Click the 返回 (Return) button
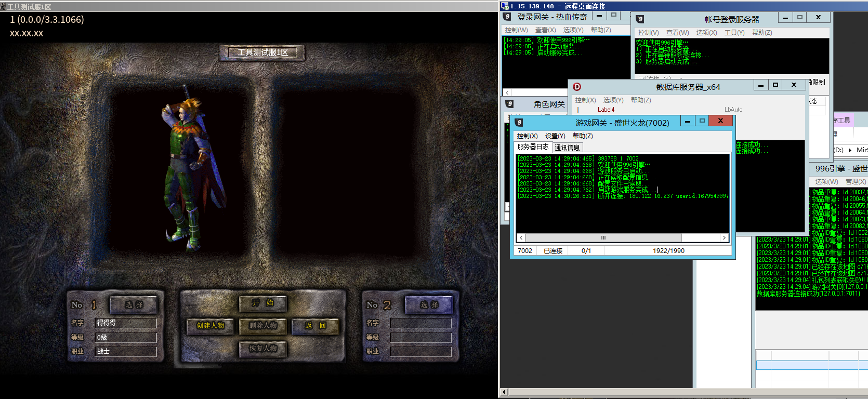The image size is (868, 399). (315, 326)
